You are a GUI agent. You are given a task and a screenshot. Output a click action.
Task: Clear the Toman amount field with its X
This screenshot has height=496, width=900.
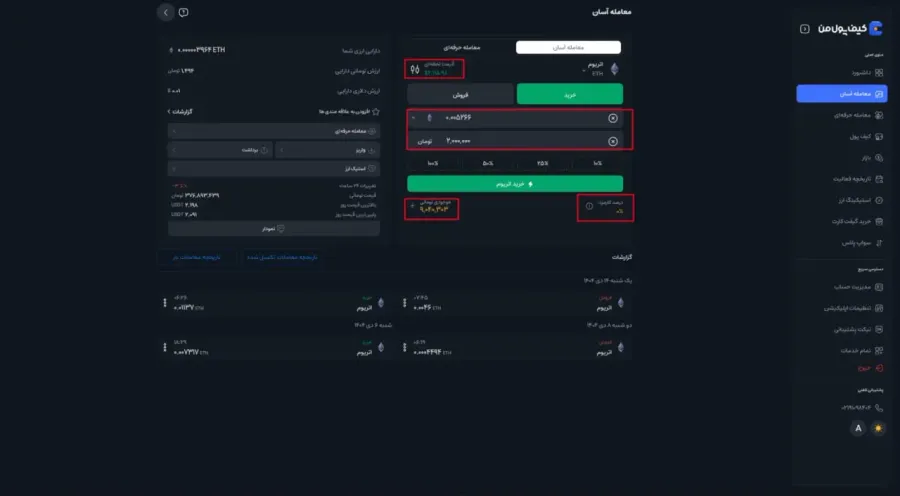click(613, 141)
